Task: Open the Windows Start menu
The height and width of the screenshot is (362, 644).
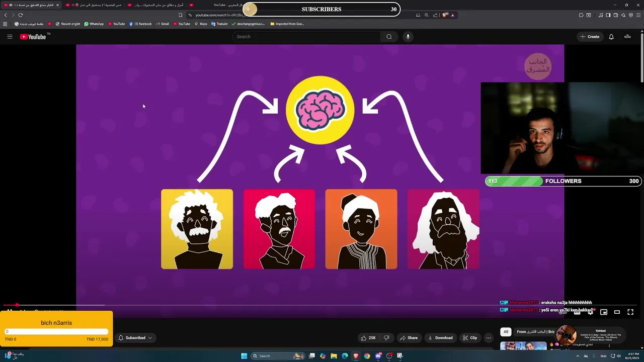Action: [244, 356]
